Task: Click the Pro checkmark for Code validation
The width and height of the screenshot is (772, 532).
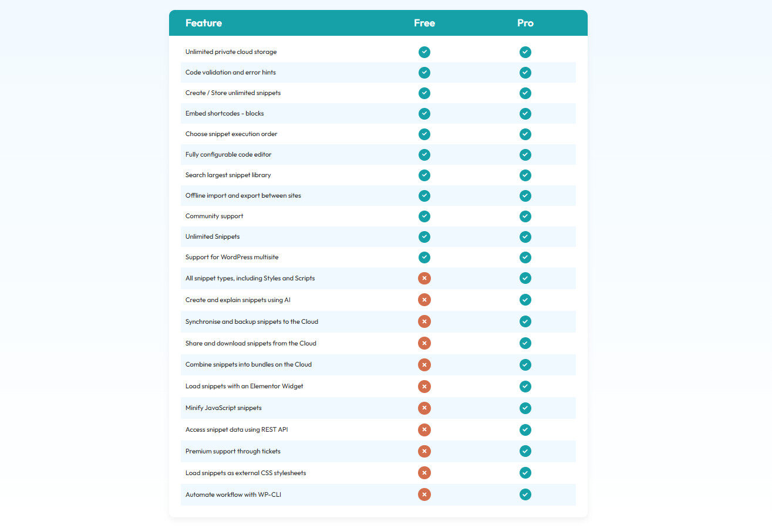Action: pyautogui.click(x=525, y=72)
